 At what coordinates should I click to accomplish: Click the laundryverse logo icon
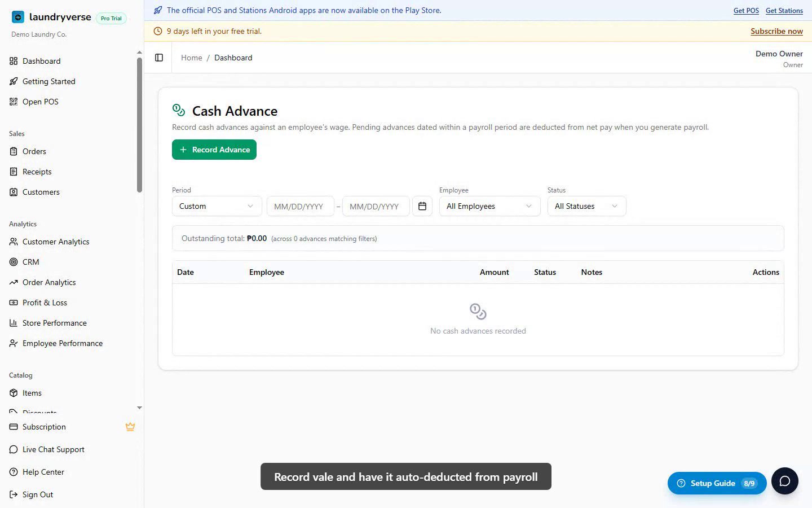point(18,17)
